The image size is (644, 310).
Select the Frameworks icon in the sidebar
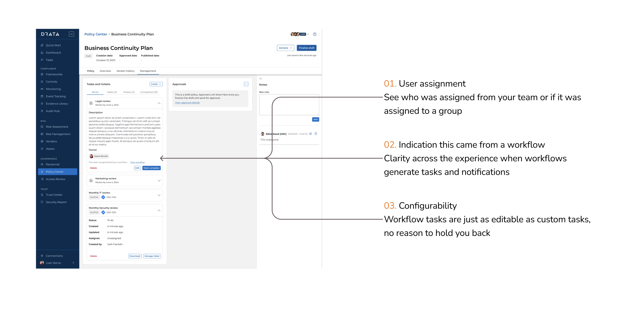42,74
